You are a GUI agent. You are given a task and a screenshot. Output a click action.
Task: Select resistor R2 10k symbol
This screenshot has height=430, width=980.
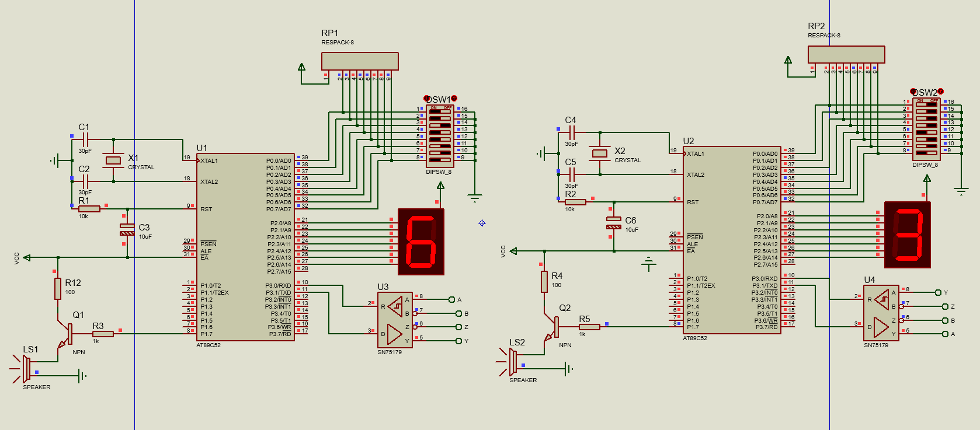575,201
